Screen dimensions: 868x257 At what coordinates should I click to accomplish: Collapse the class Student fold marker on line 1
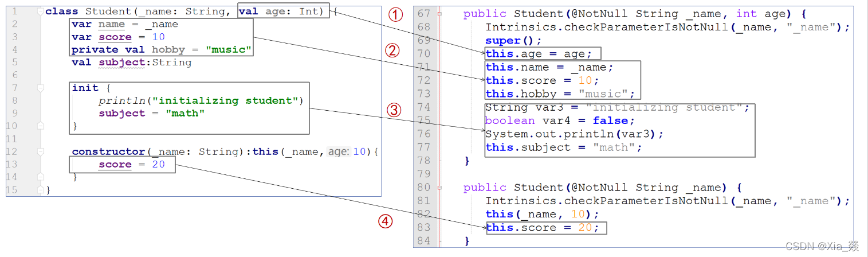(40, 11)
